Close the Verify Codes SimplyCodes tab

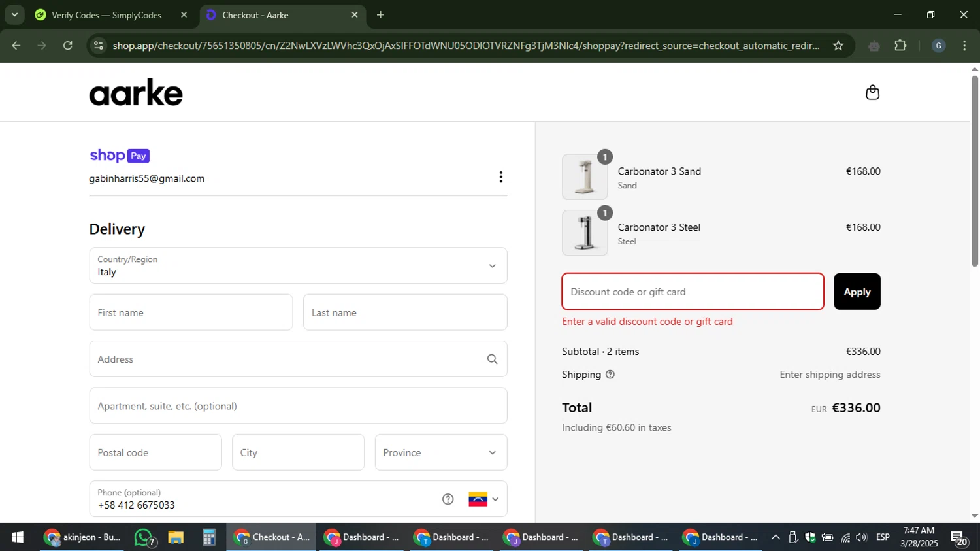(184, 14)
